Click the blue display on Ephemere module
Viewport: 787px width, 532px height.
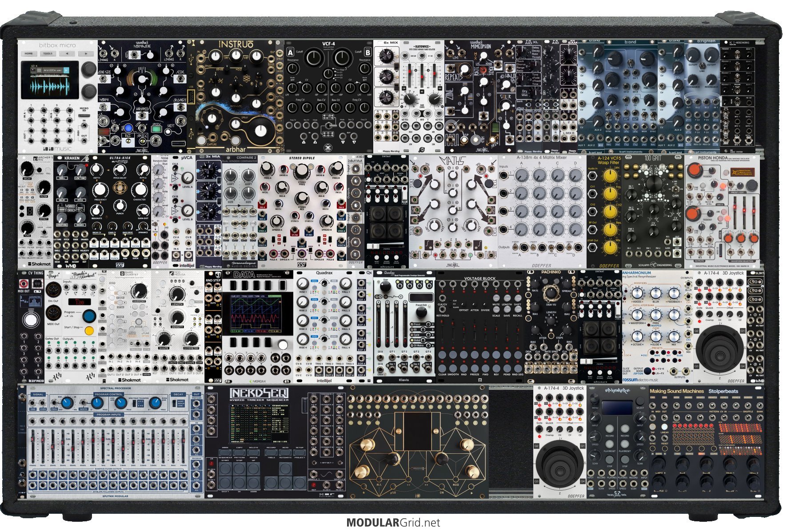pos(618,408)
